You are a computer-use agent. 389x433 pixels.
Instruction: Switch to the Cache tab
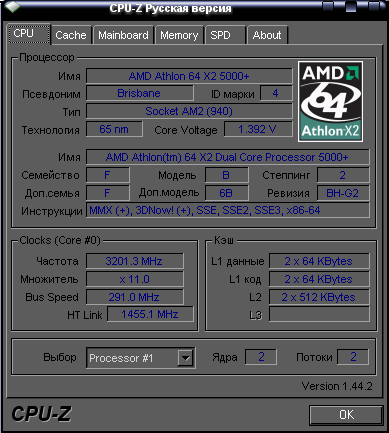71,35
